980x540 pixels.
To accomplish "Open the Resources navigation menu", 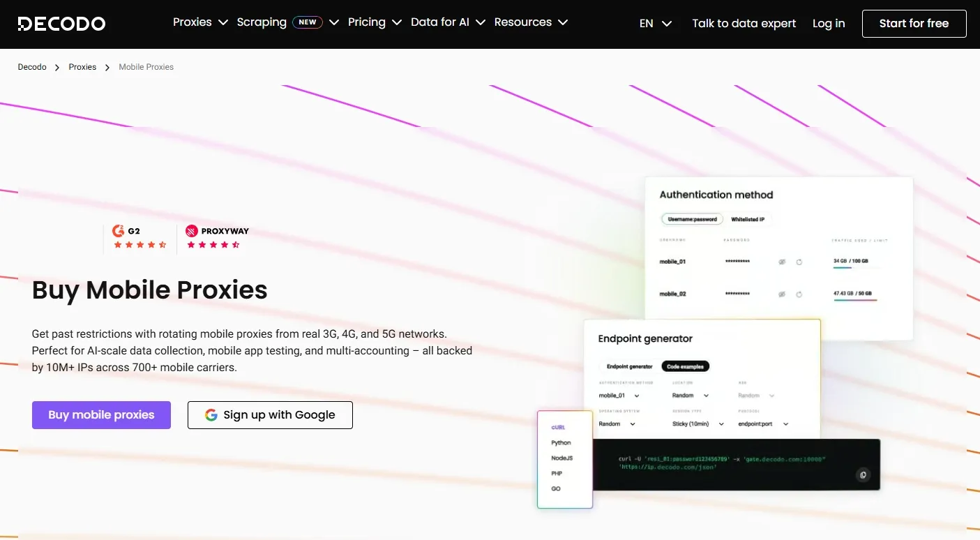I will pyautogui.click(x=531, y=22).
